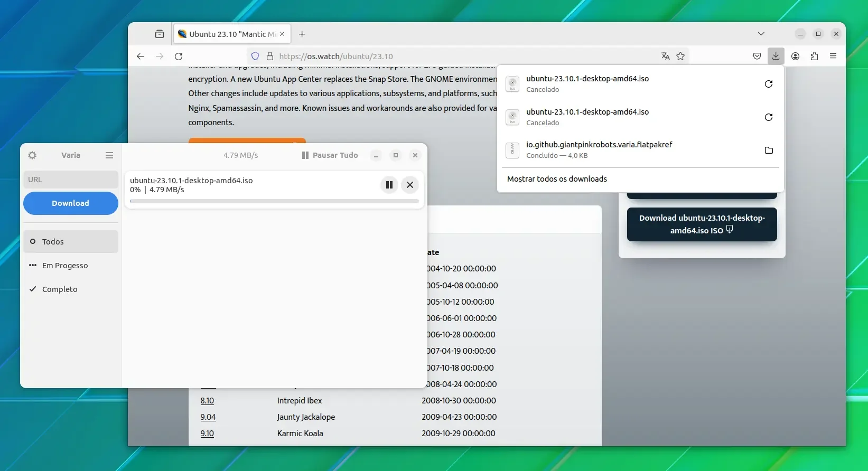Screen dimensions: 868x471
Task: Click Mostrar todos os downloads
Action: [x=557, y=179]
